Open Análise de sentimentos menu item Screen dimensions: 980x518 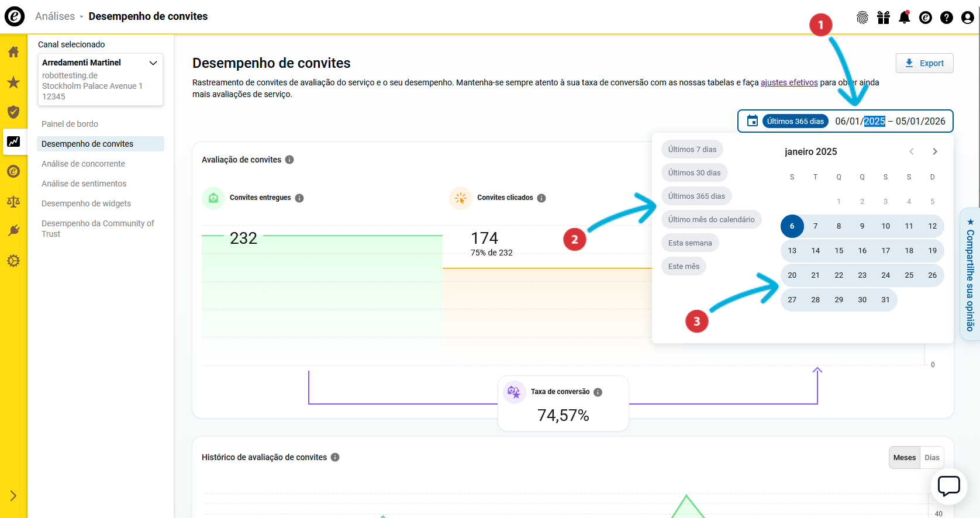(x=84, y=184)
